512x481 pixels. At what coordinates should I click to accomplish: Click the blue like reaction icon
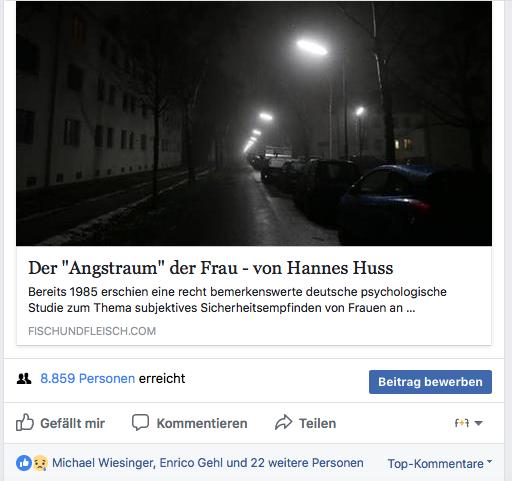24,463
